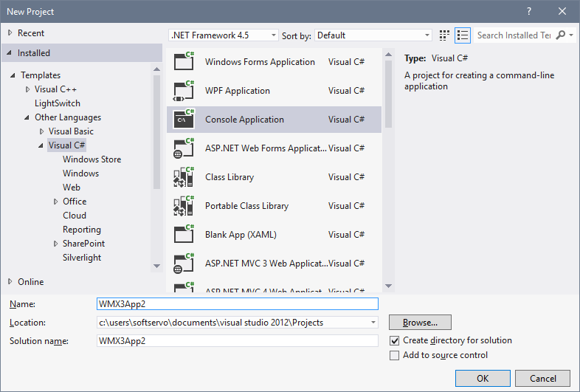Close the New Project dialog
The image size is (580, 392).
pyautogui.click(x=562, y=12)
